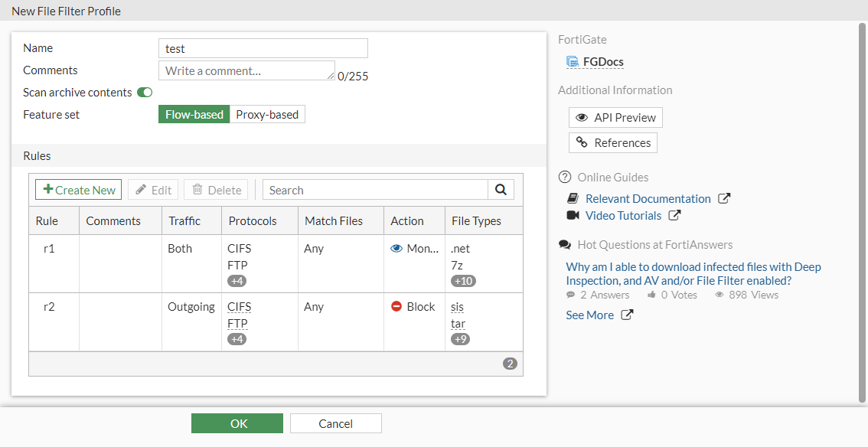The image size is (868, 447).
Task: Expand the +10 file types badge in r1
Action: click(x=463, y=281)
